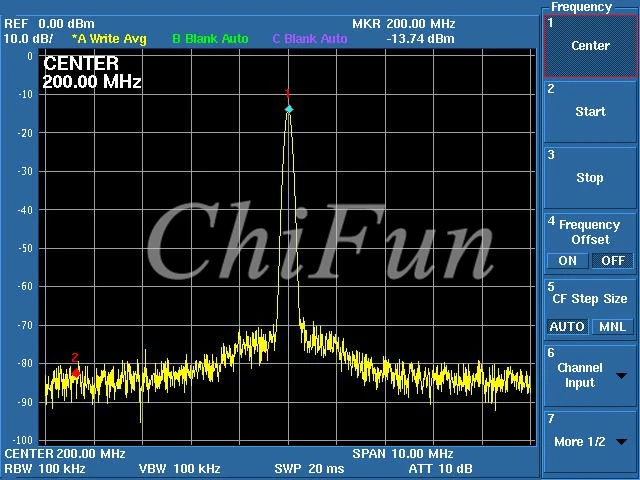Image resolution: width=640 pixels, height=480 pixels.
Task: Click the 'RBW 100 kHz' readout
Action: (45, 469)
